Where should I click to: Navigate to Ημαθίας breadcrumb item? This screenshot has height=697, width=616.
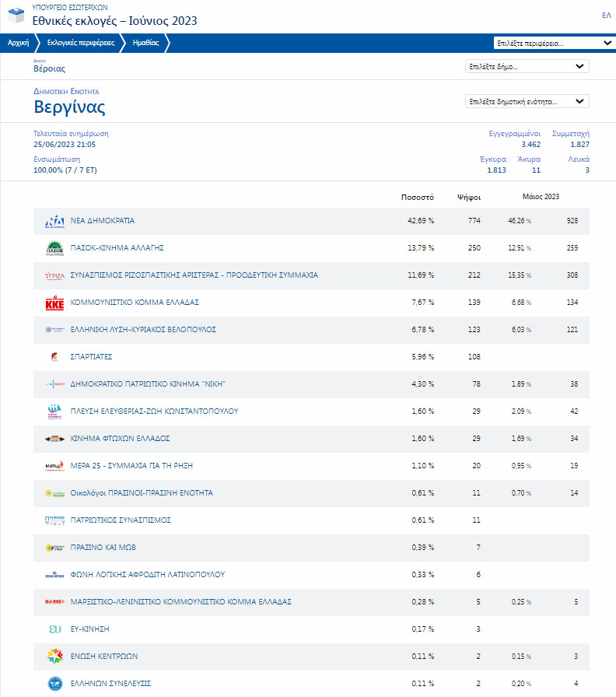tap(145, 44)
